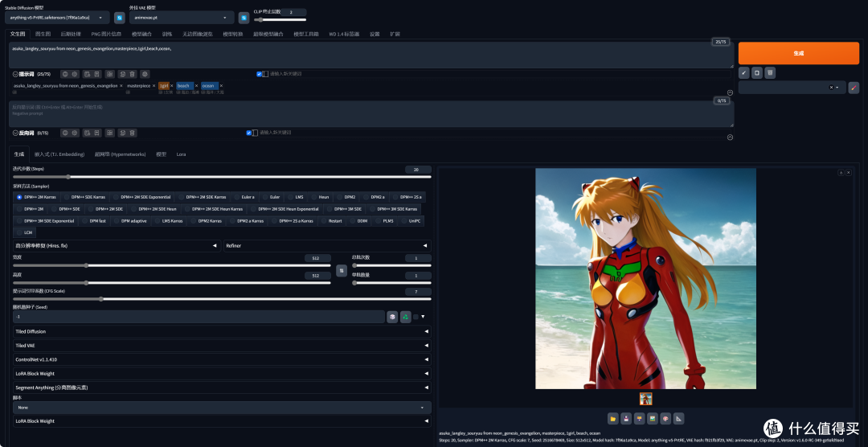
Task: Apply selected style with paintbrush icon
Action: (854, 88)
